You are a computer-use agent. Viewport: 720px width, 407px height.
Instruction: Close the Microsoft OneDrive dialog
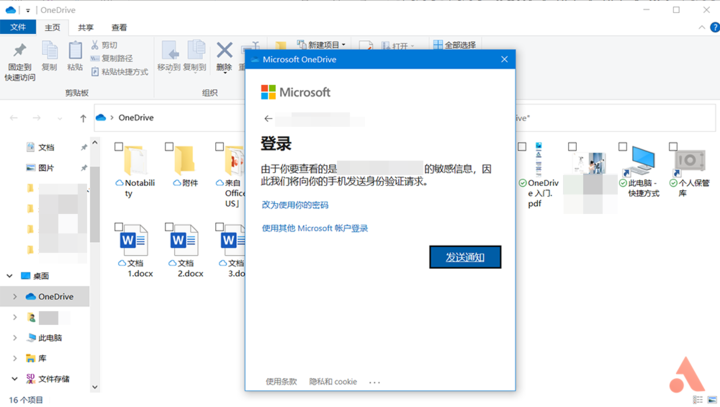click(x=504, y=59)
